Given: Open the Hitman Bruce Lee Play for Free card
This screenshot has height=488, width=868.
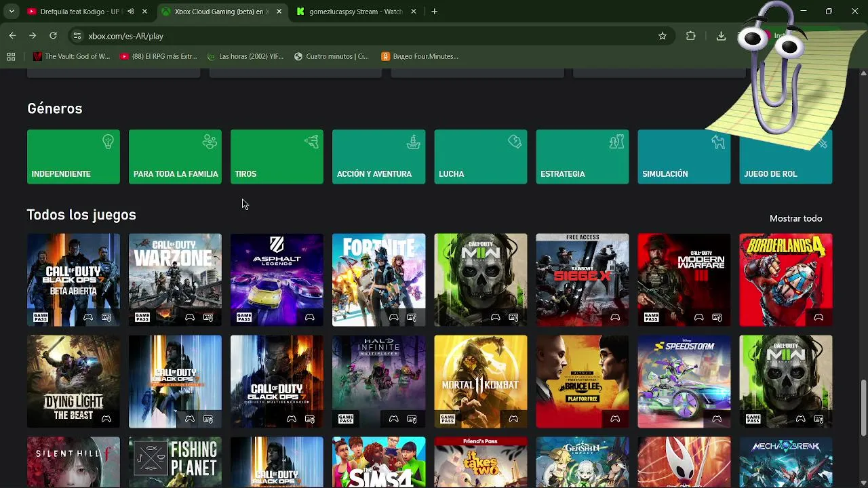Looking at the screenshot, I should pyautogui.click(x=582, y=382).
